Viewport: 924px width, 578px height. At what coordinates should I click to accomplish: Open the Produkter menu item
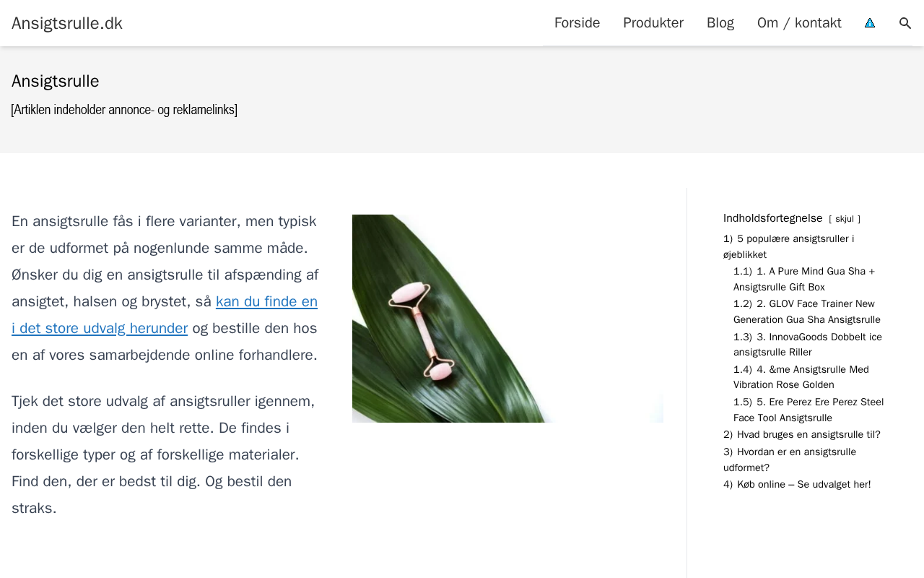tap(653, 23)
